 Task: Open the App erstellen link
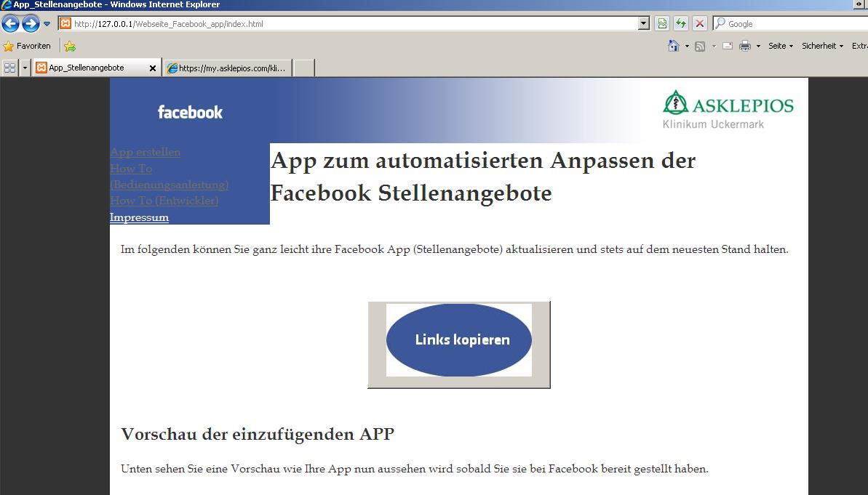click(145, 152)
